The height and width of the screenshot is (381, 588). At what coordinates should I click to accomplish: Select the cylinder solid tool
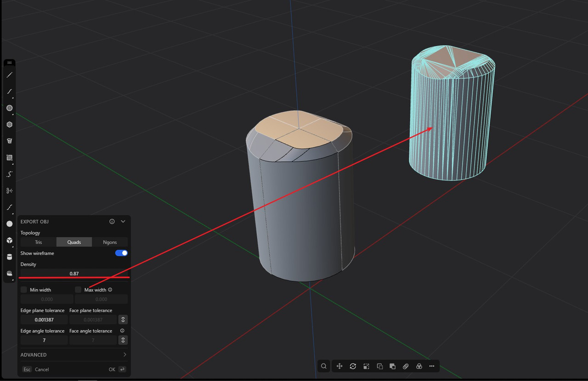pos(9,257)
